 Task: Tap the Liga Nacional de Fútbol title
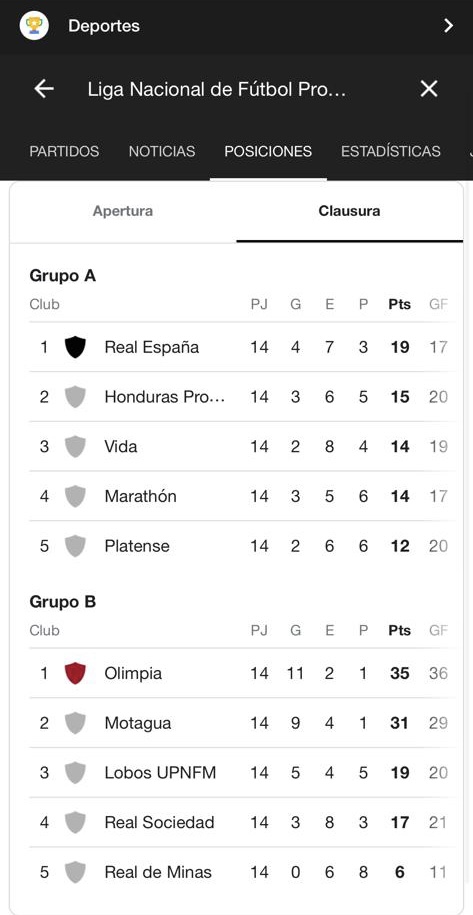pyautogui.click(x=218, y=89)
